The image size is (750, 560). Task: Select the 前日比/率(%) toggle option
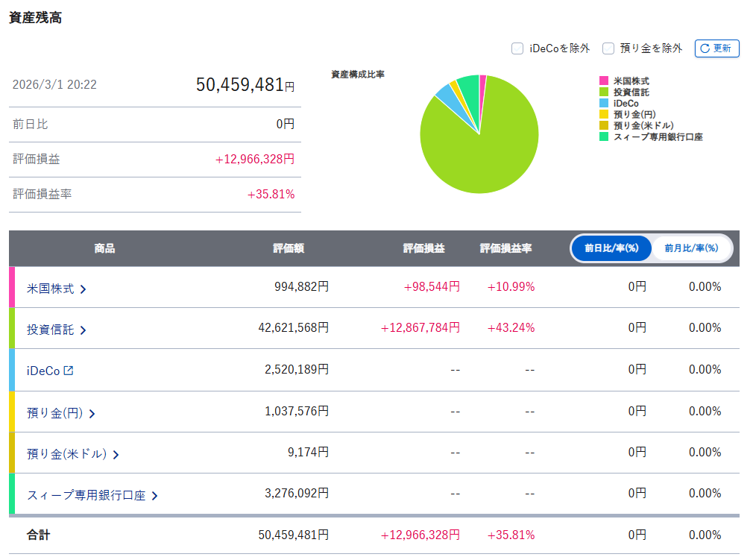pos(611,248)
